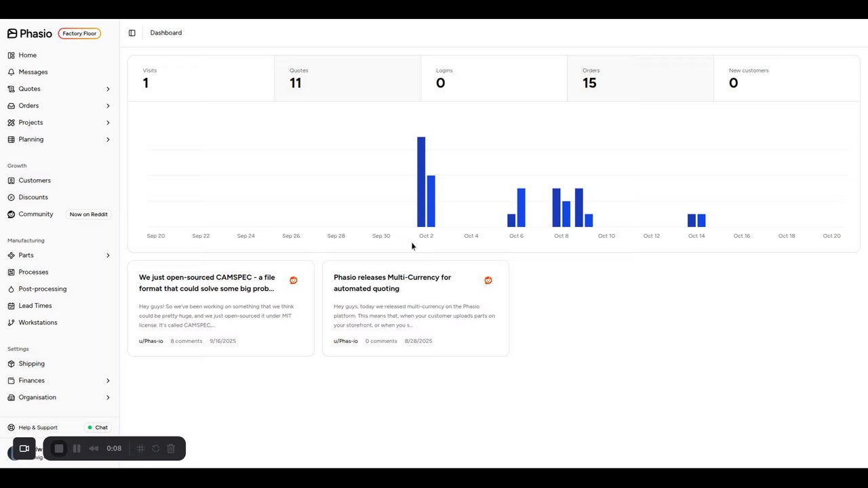Open Processes under Manufacturing
Viewport: 868px width, 488px height.
pos(33,272)
